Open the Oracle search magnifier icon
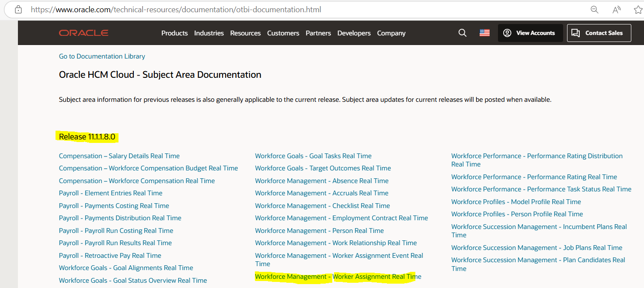This screenshot has height=288, width=644. [462, 33]
